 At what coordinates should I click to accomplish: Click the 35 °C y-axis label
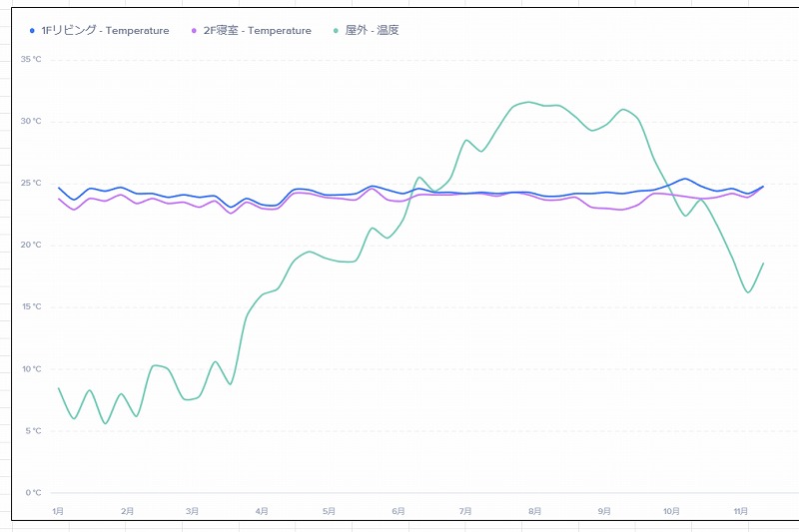tap(32, 60)
